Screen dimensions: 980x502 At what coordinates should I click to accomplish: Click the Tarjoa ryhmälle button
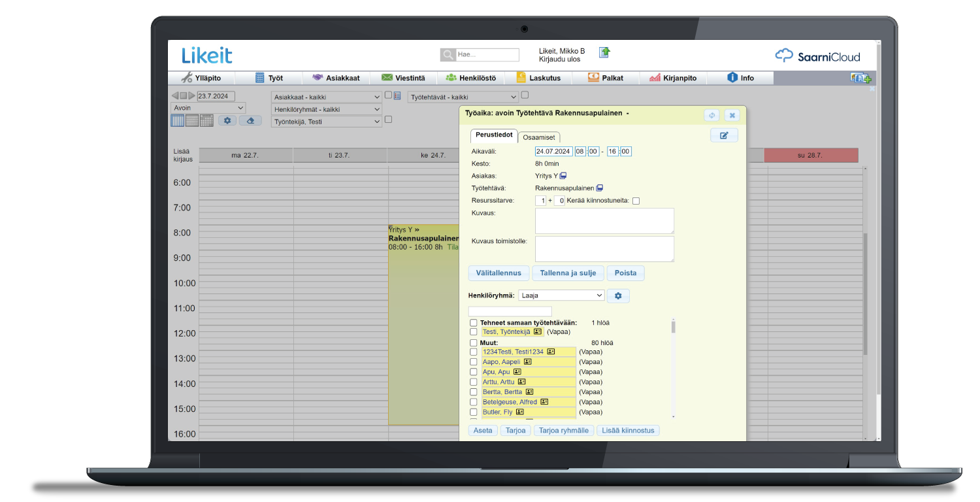pos(563,430)
